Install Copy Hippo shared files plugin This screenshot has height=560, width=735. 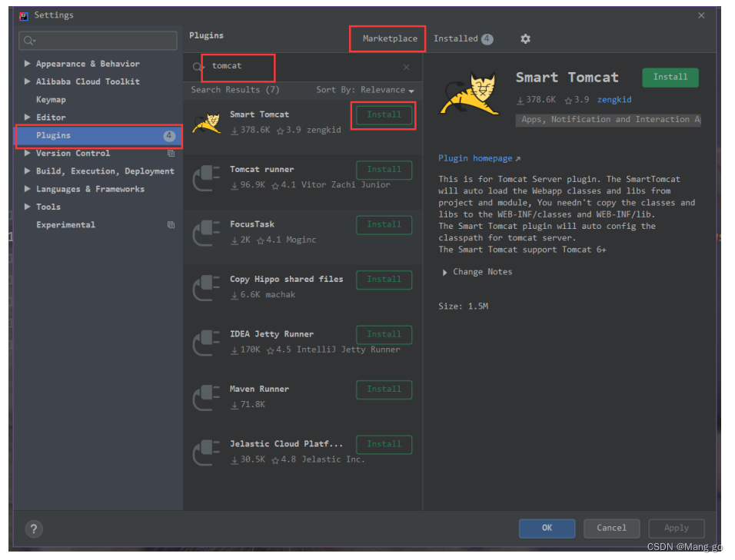click(384, 280)
